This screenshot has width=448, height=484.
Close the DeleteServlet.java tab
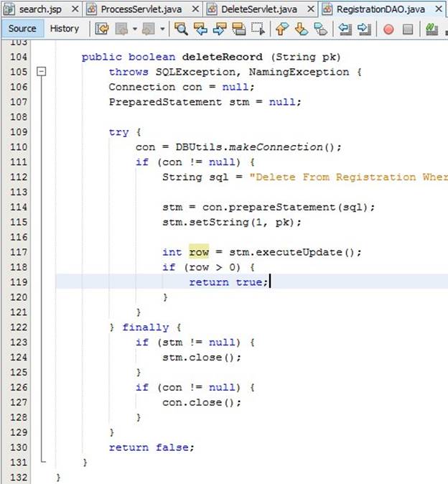311,9
